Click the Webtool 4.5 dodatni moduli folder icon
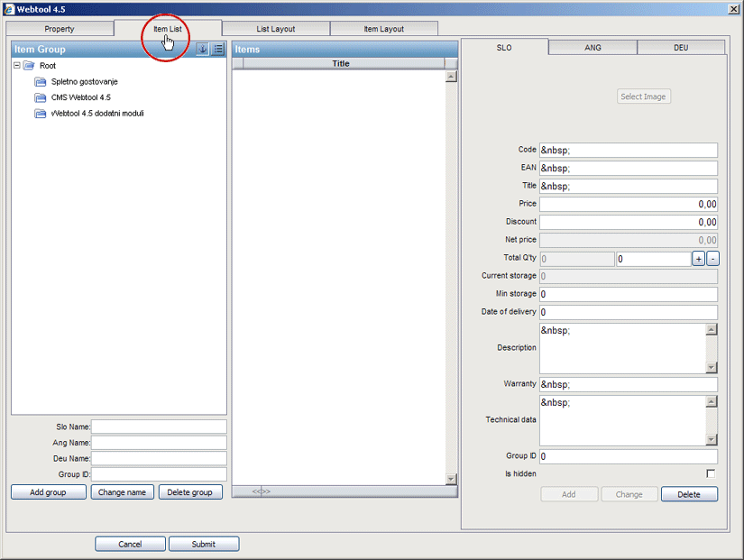 click(40, 114)
